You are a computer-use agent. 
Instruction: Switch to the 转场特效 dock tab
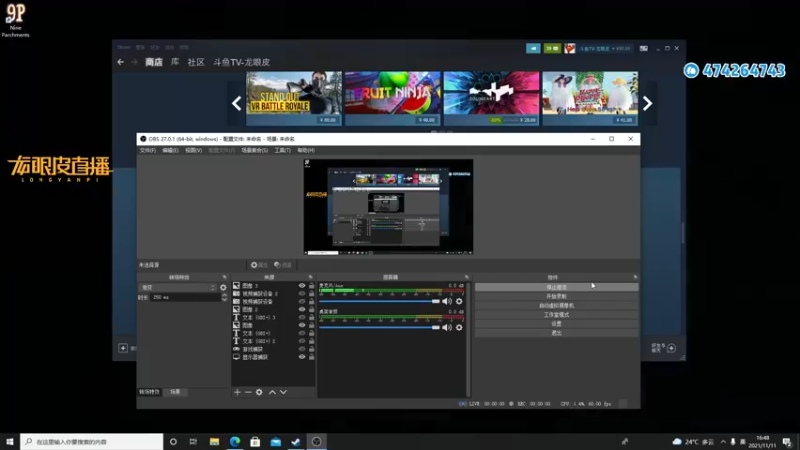(149, 392)
